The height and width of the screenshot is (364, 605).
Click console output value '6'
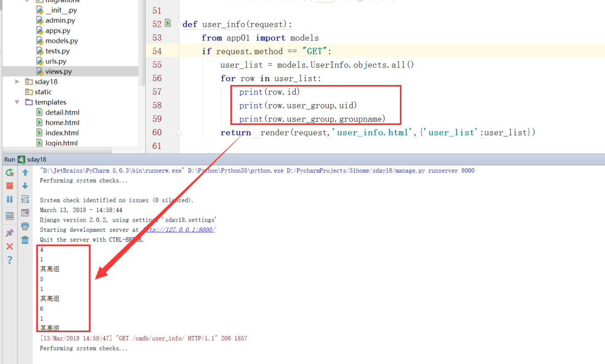pos(42,309)
